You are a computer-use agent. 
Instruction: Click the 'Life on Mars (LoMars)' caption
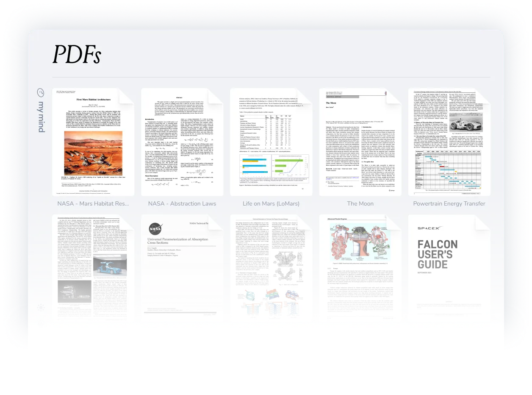point(271,203)
